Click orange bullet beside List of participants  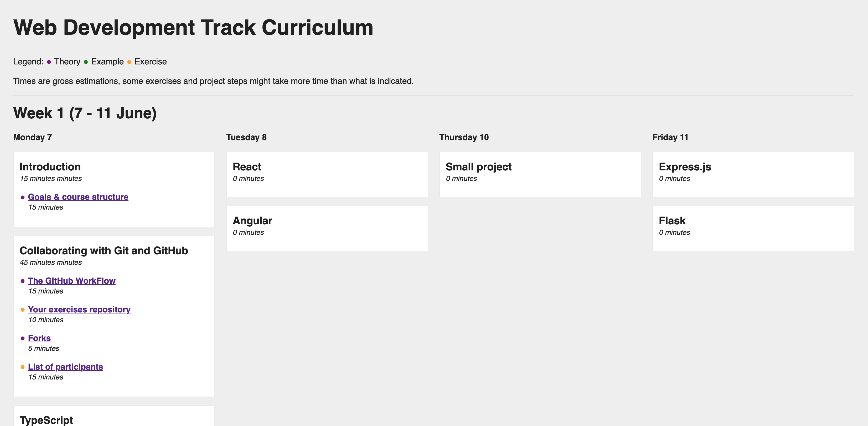(23, 367)
